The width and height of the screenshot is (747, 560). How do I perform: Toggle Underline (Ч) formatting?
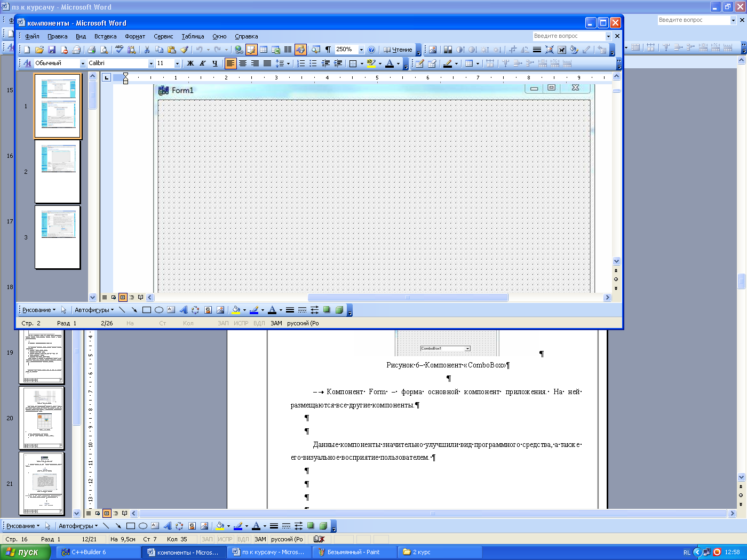215,63
